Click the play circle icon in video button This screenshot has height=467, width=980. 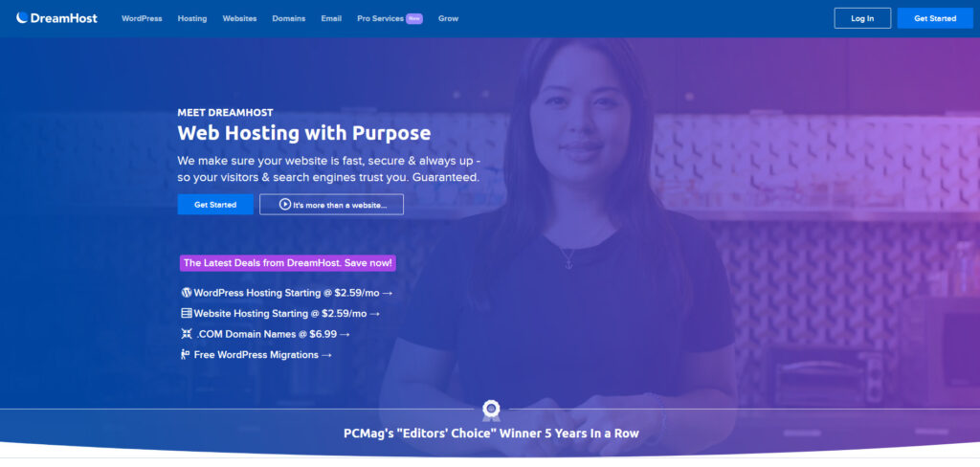tap(285, 205)
